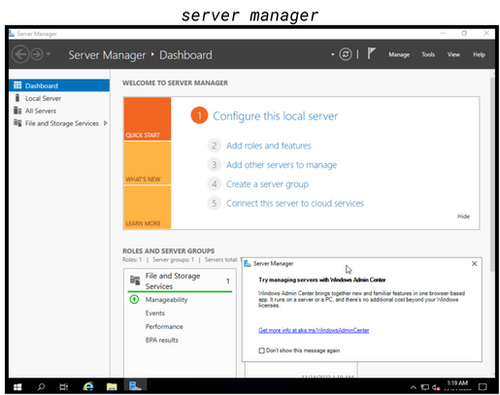Image resolution: width=500 pixels, height=395 pixels.
Task: Open Task View on the taskbar
Action: (64, 387)
